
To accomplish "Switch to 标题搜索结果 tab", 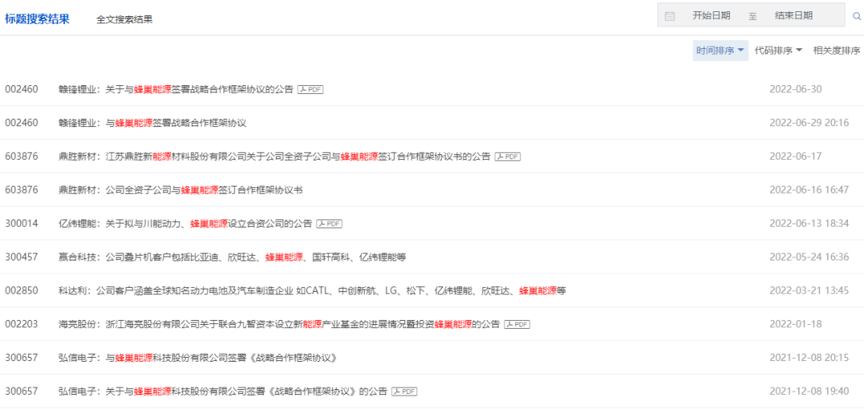I will pos(37,18).
